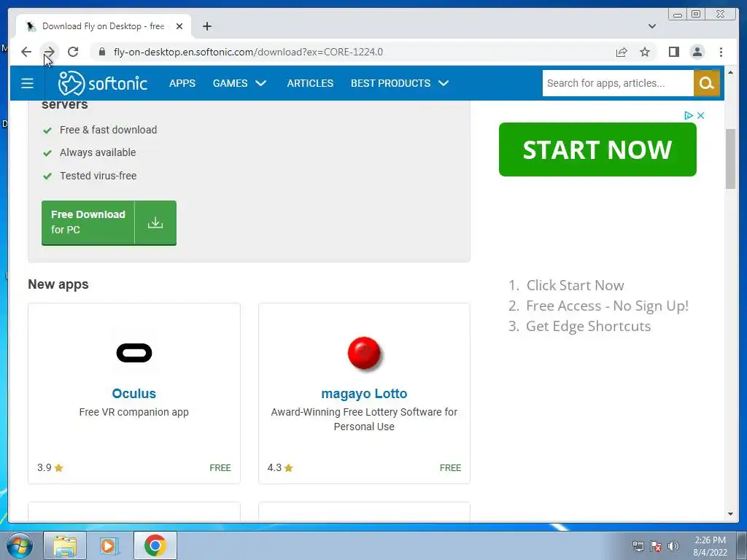
Task: Click the FREE label on Oculus card
Action: click(x=220, y=467)
